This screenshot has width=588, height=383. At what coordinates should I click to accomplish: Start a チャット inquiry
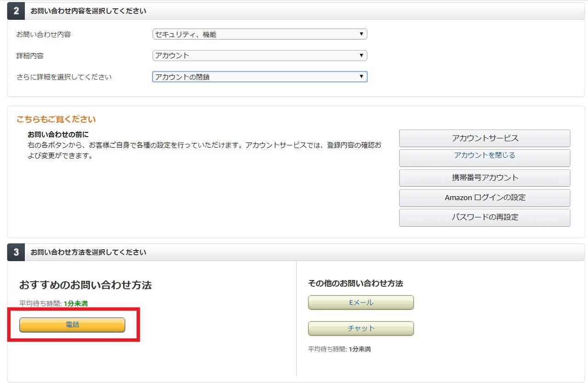point(361,328)
